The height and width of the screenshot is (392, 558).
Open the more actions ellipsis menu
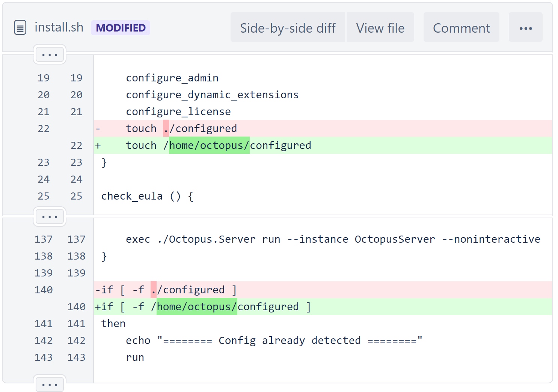pos(525,28)
